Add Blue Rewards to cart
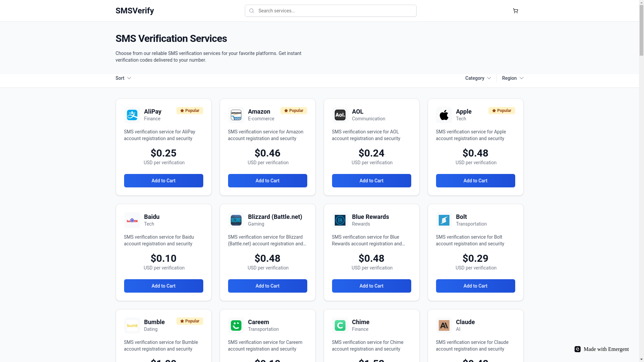The image size is (644, 362). (371, 286)
